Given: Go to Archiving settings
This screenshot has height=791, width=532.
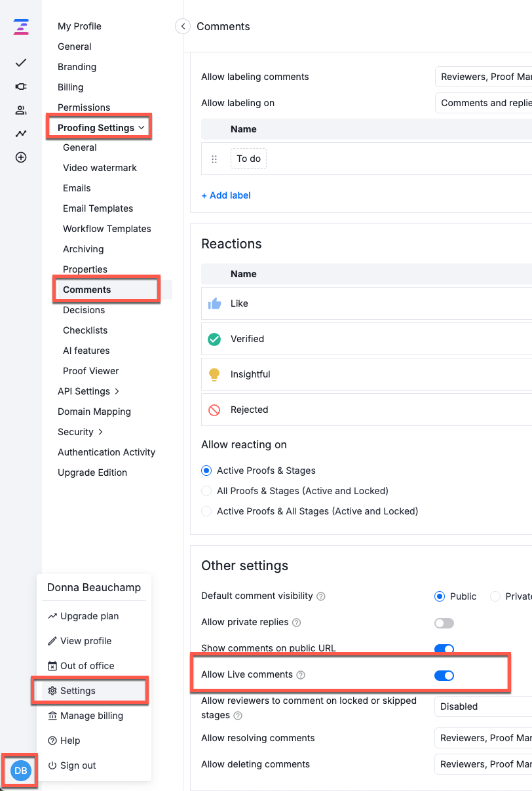Looking at the screenshot, I should pyautogui.click(x=83, y=249).
